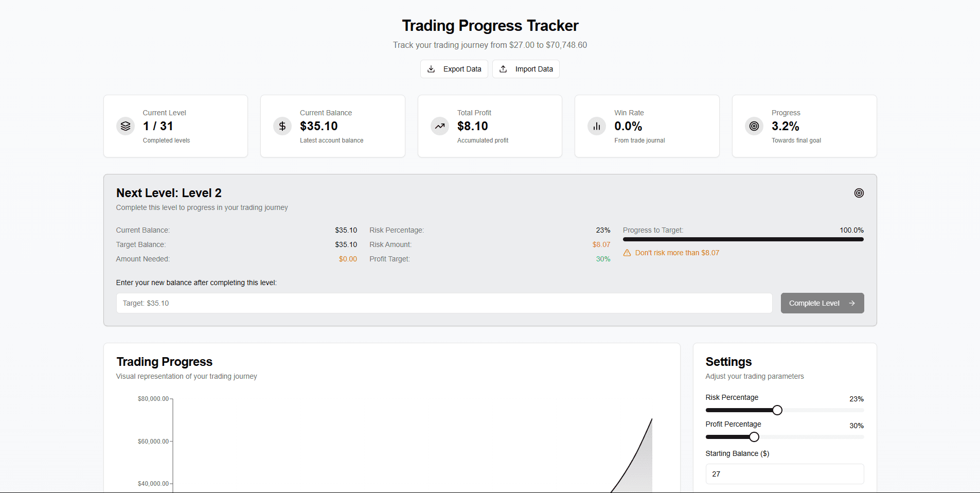This screenshot has height=493, width=980.
Task: Click the Trading Progress Tracker page title
Action: click(x=490, y=25)
